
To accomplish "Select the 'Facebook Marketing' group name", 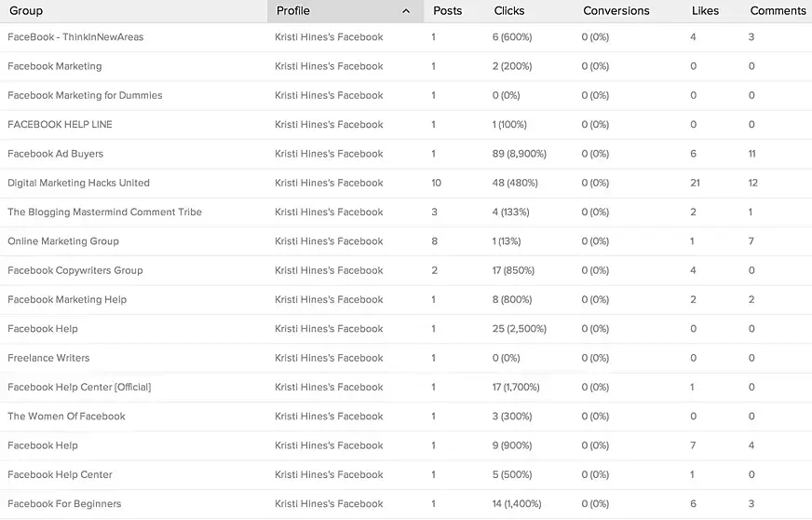I will pos(55,66).
